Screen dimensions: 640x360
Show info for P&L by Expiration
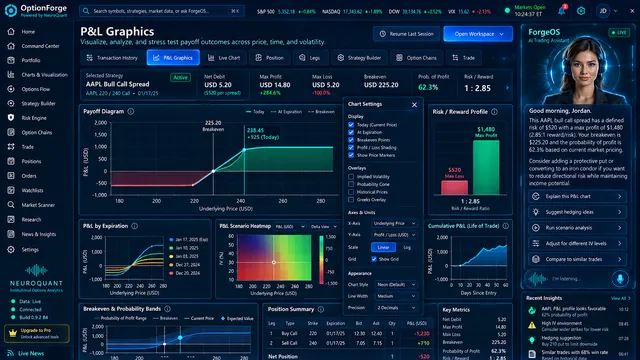[x=135, y=226]
